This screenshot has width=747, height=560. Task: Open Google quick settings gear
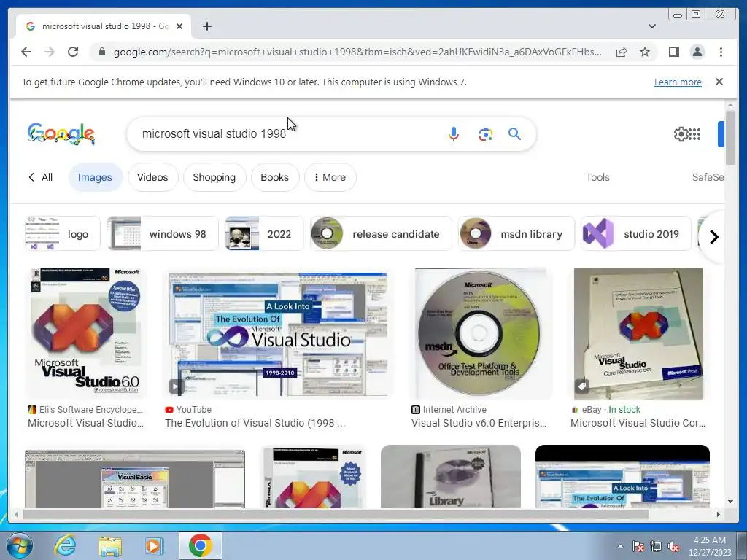[x=681, y=134]
